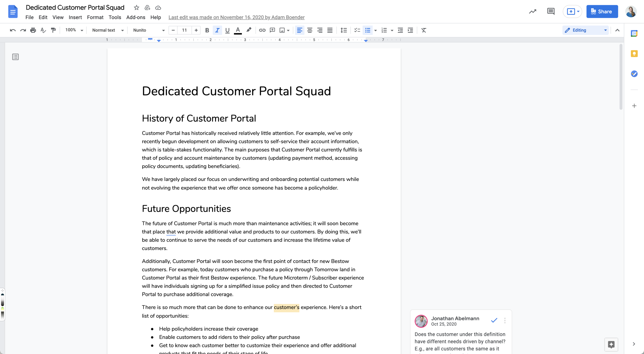The height and width of the screenshot is (354, 644).
Task: Open the Format menu
Action: coord(95,17)
